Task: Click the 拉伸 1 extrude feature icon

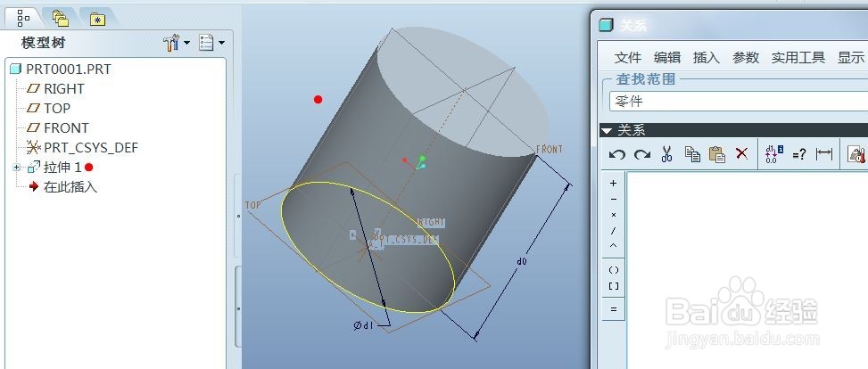Action: [x=34, y=167]
